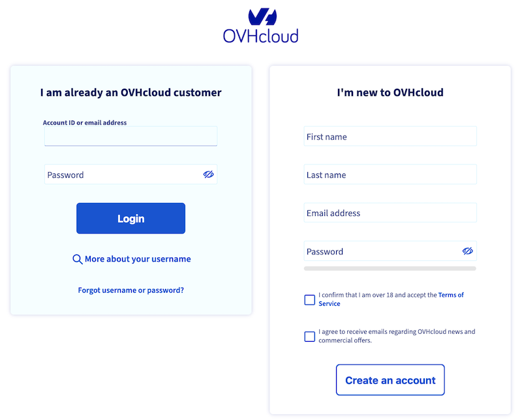Click the magnifier icon next to username help
This screenshot has height=420, width=522.
point(77,259)
